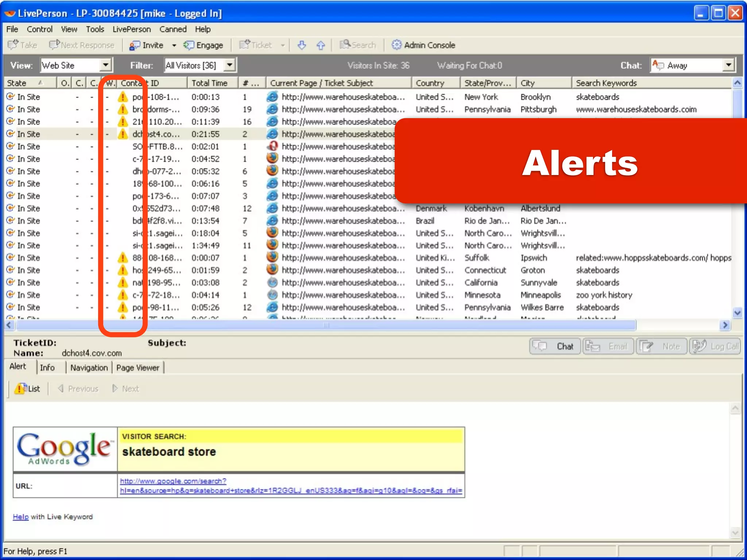Image resolution: width=747 pixels, height=560 pixels.
Task: Click the horizontal scrollbar left arrow
Action: [x=9, y=325]
